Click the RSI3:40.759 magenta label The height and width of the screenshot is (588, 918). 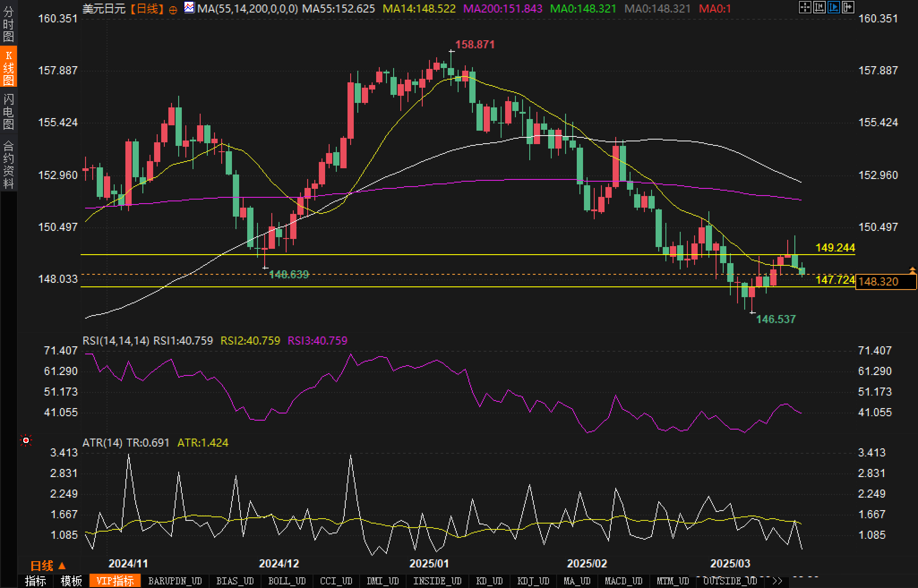click(317, 341)
